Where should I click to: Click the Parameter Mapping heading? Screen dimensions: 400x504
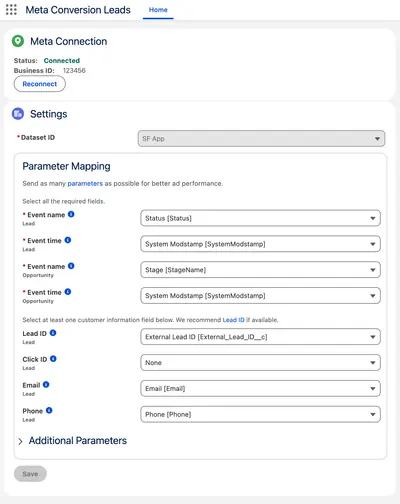pyautogui.click(x=66, y=166)
